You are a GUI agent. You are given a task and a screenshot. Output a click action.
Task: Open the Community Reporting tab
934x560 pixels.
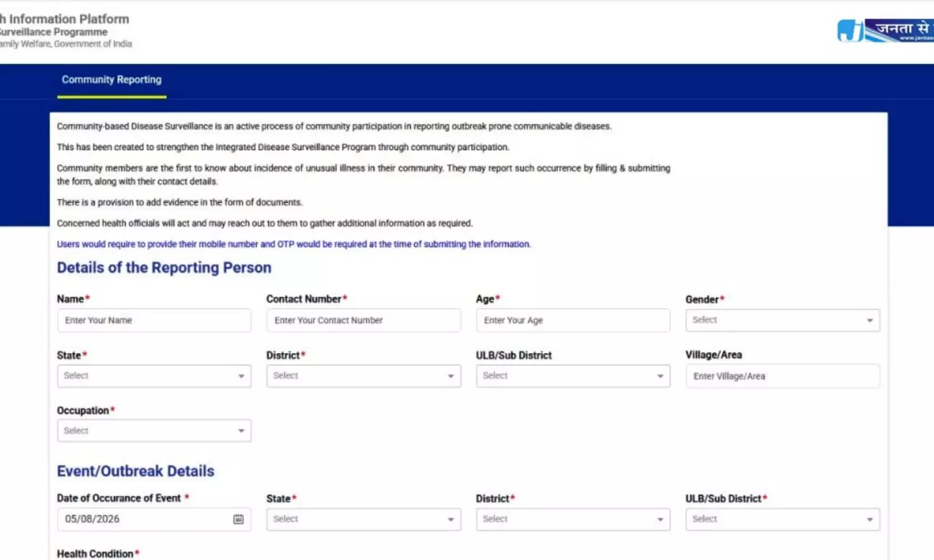click(111, 80)
